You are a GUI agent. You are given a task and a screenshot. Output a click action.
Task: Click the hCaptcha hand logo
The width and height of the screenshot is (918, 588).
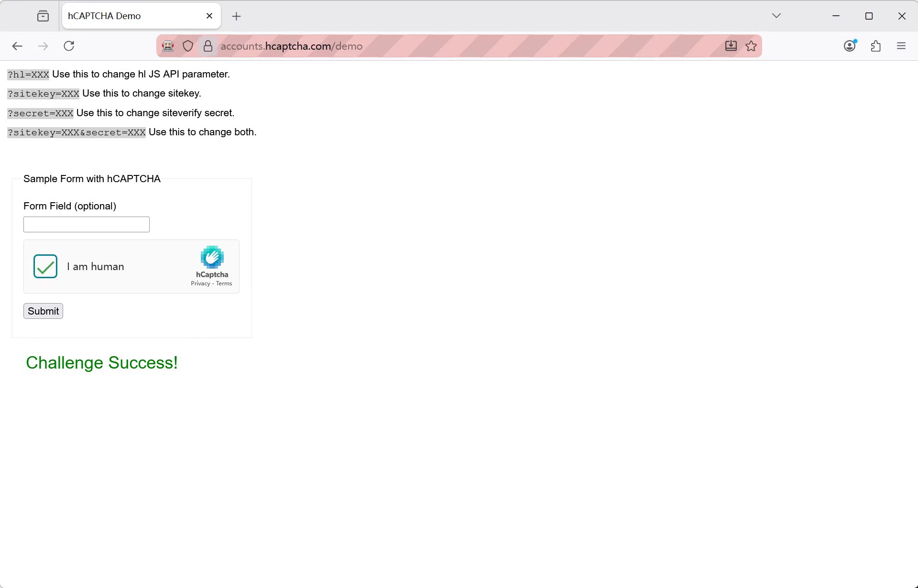click(x=212, y=257)
